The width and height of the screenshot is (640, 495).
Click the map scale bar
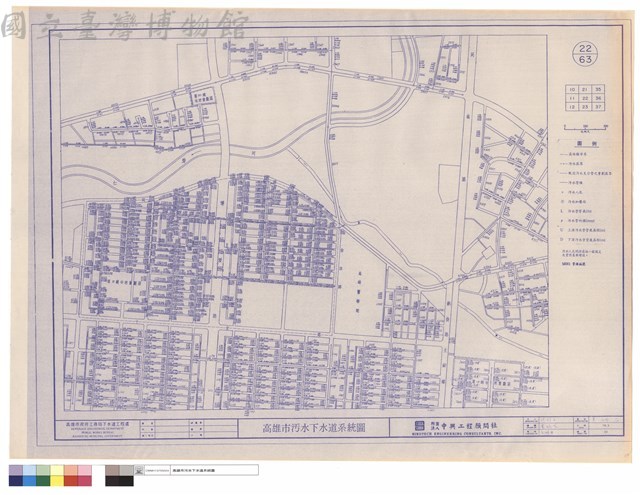pos(585,128)
